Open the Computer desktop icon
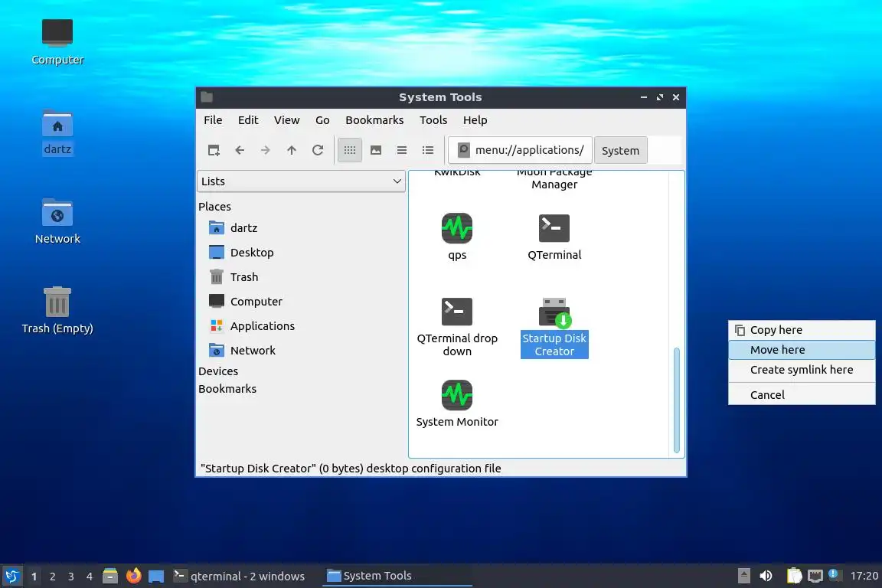Image resolution: width=882 pixels, height=588 pixels. point(57,33)
